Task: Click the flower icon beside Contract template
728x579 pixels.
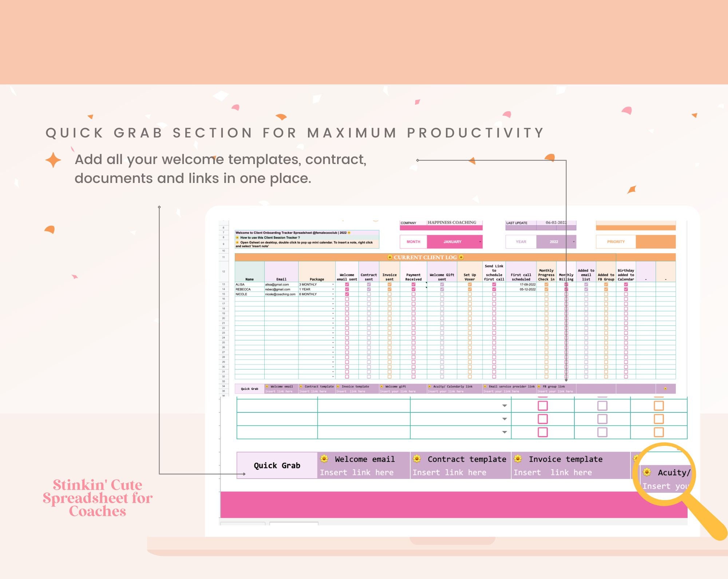Action: pyautogui.click(x=301, y=386)
